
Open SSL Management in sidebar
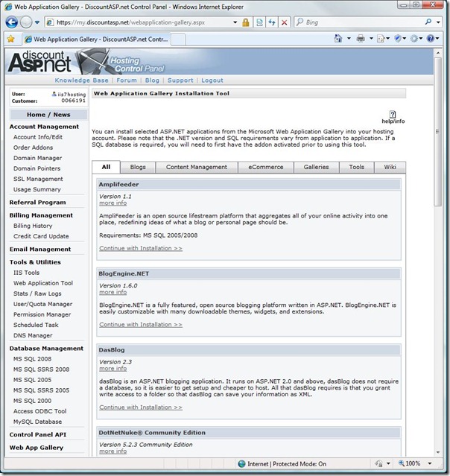pos(38,179)
